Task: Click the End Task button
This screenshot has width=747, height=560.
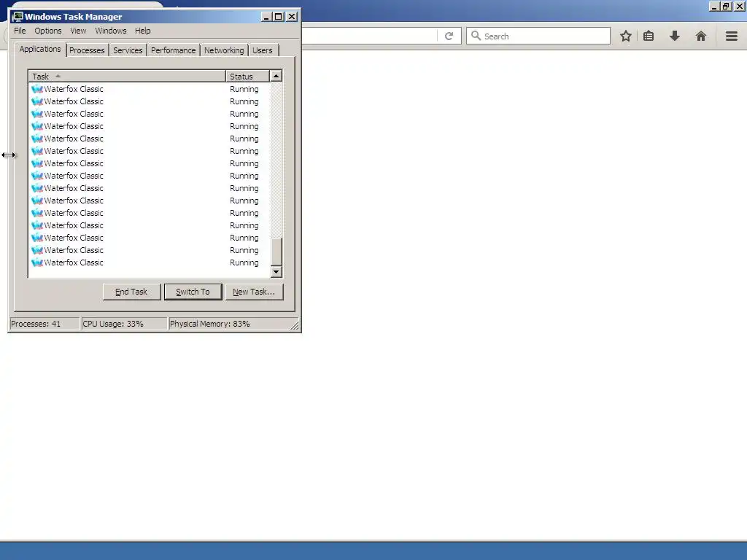Action: point(131,292)
